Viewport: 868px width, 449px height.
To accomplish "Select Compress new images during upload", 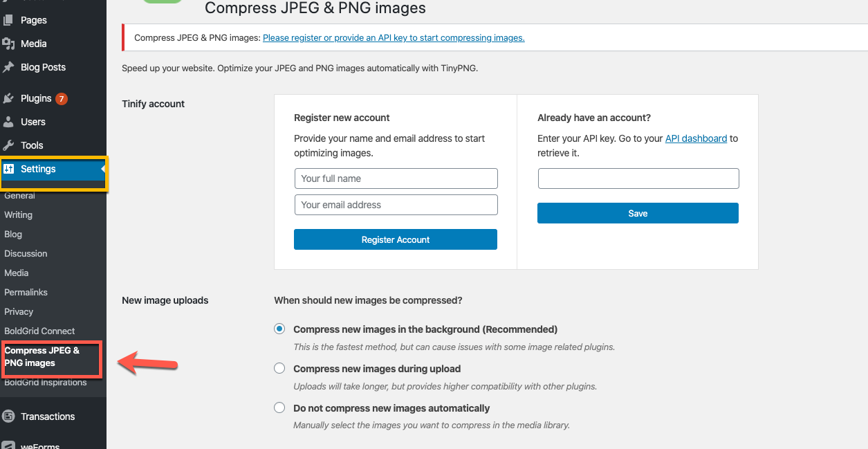I will (x=279, y=369).
